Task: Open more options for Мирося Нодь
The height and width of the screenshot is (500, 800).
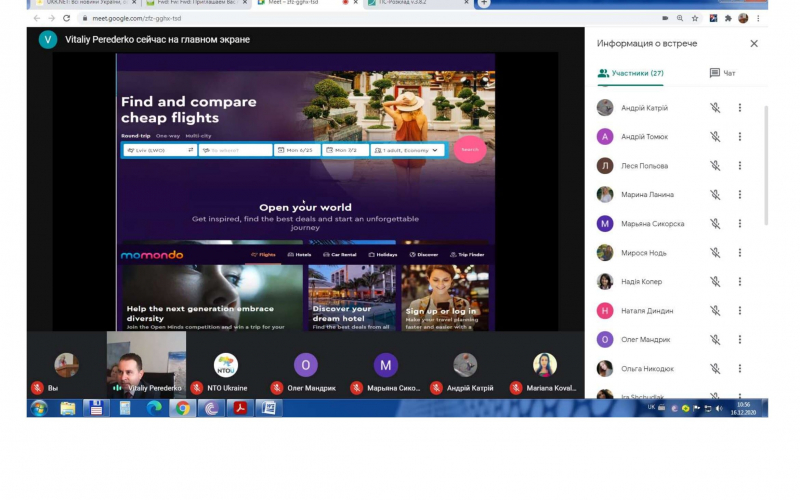Action: coord(740,253)
